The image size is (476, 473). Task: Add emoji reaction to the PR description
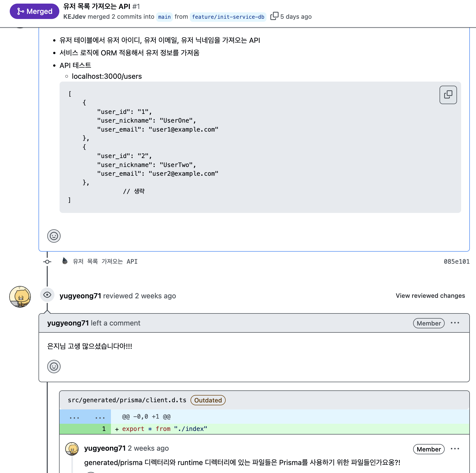point(54,236)
